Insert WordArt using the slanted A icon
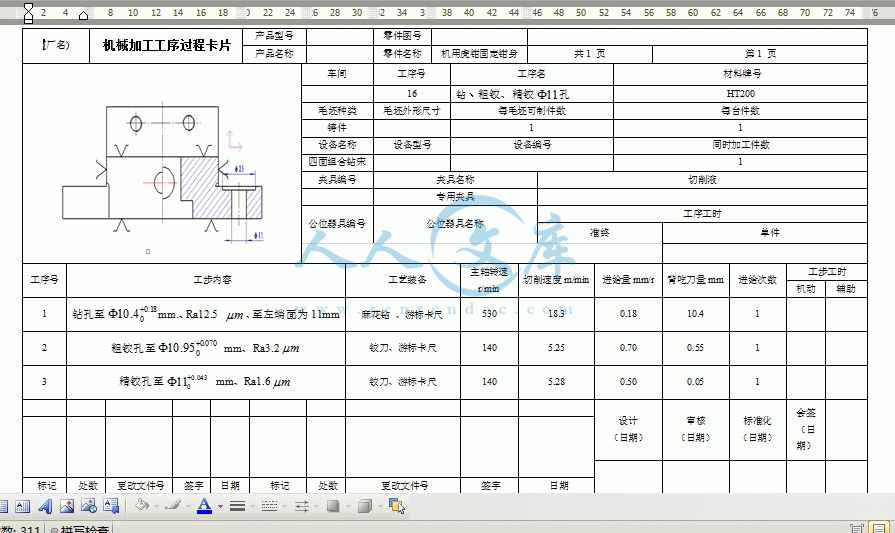This screenshot has width=895, height=533. pyautogui.click(x=45, y=506)
